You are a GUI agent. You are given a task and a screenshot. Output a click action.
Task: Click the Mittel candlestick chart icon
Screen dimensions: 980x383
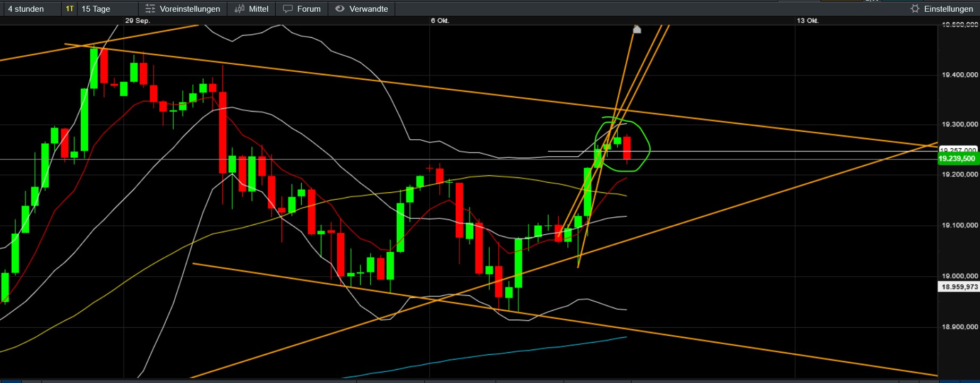(240, 8)
